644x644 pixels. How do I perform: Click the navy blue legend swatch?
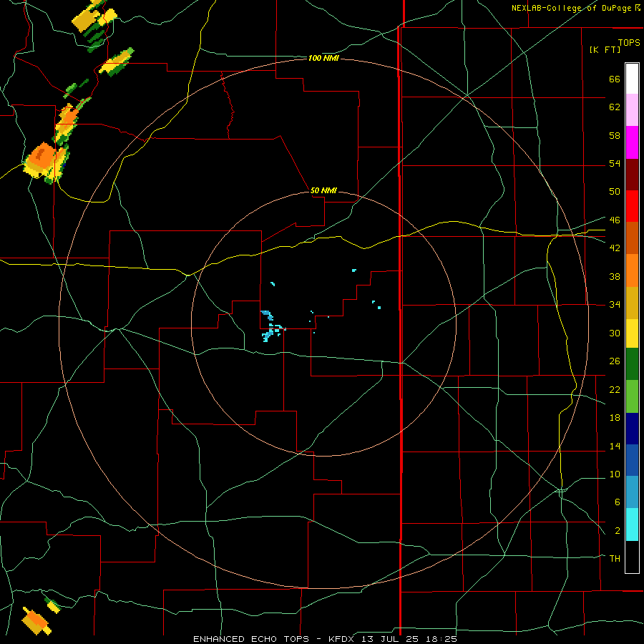click(632, 429)
